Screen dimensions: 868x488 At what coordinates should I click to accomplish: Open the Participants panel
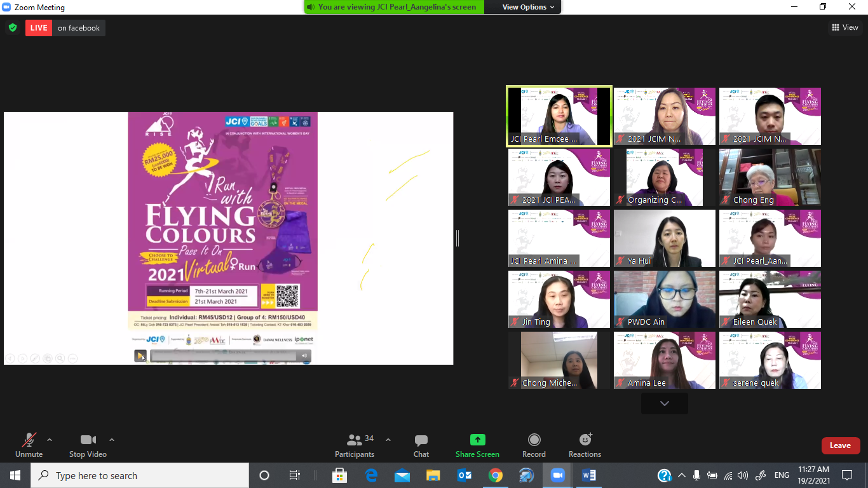[x=355, y=445]
